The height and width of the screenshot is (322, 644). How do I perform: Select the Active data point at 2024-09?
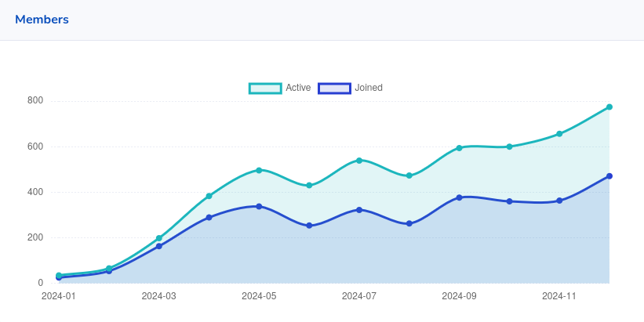click(460, 148)
